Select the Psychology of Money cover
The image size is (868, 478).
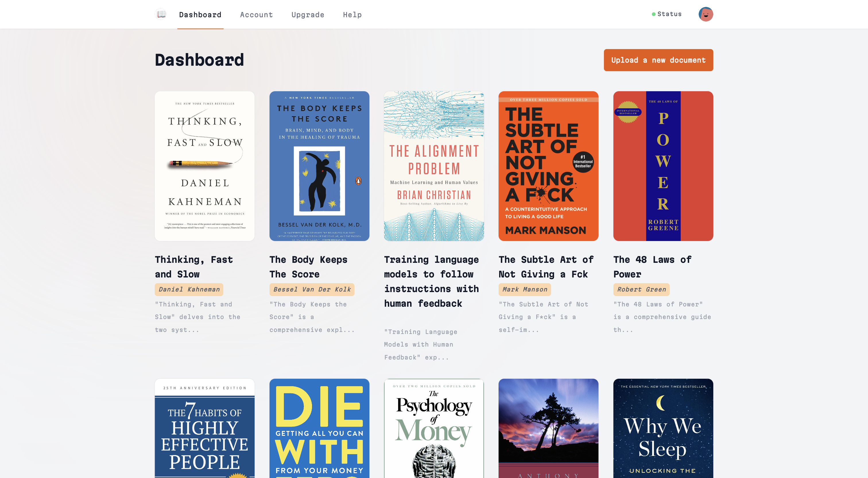tap(434, 428)
